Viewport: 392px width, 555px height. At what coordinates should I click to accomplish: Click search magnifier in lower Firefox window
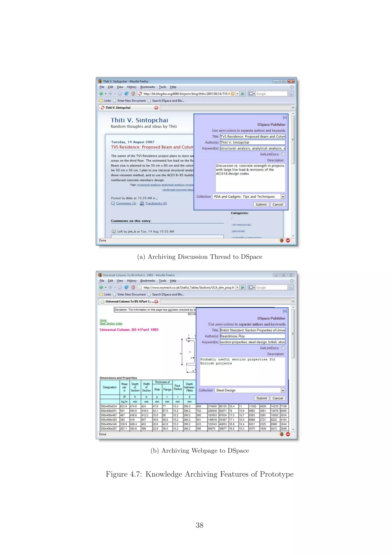[x=291, y=287]
